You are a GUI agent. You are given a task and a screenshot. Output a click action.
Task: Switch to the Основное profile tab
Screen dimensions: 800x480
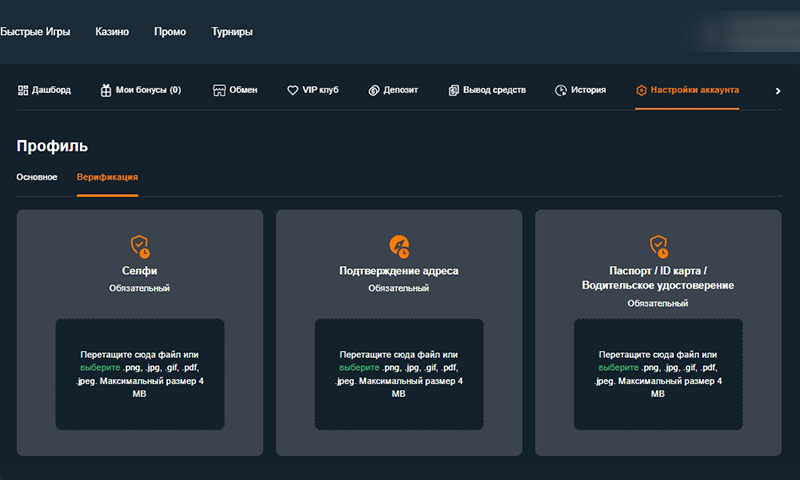pos(37,177)
